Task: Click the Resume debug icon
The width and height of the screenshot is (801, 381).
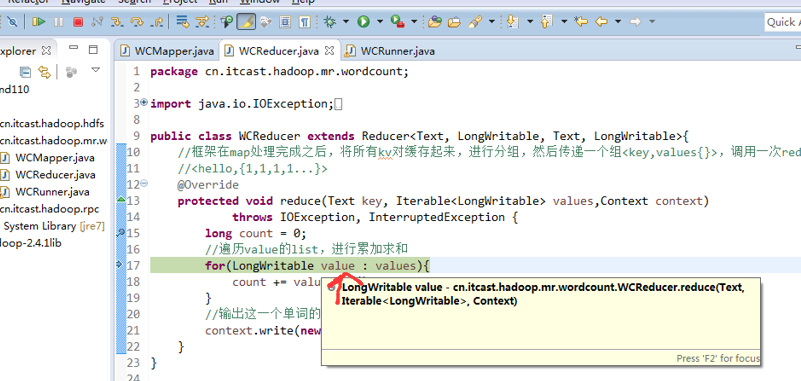Action: click(x=39, y=22)
